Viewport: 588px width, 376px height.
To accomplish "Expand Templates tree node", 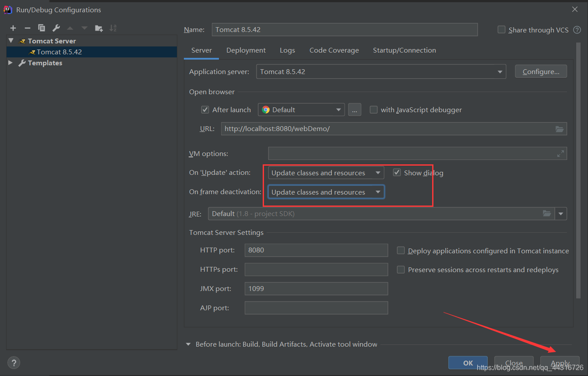I will pyautogui.click(x=11, y=63).
